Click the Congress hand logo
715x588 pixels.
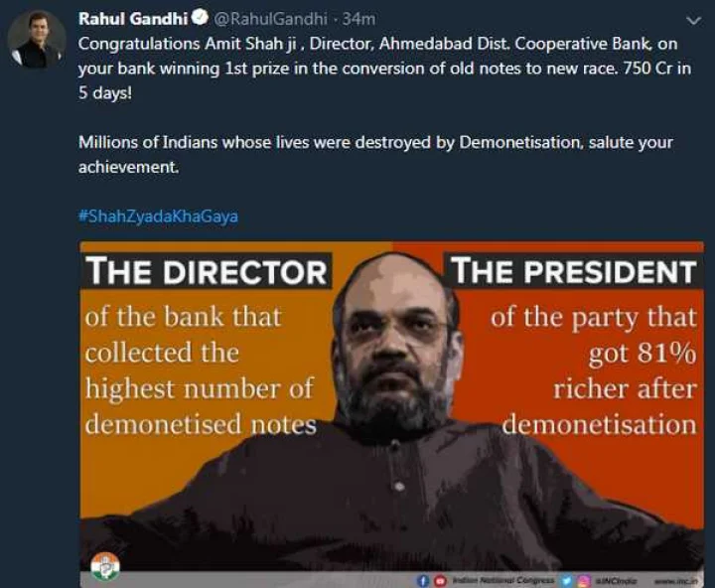click(105, 566)
